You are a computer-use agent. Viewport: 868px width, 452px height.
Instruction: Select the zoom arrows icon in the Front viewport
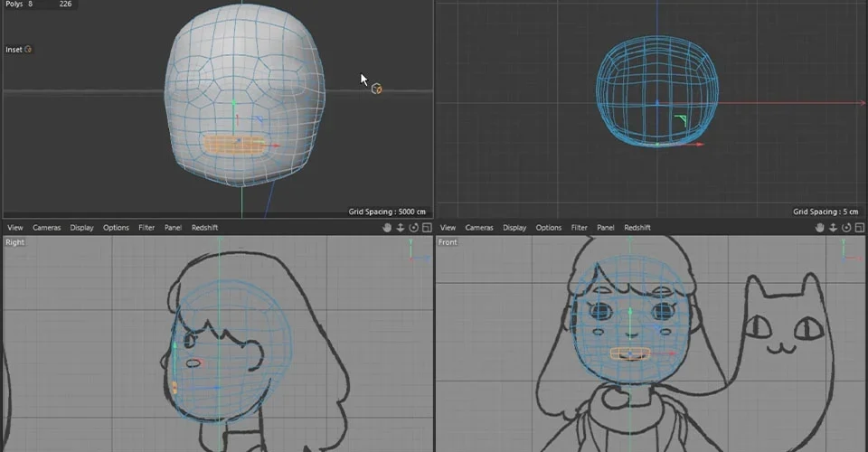click(833, 228)
